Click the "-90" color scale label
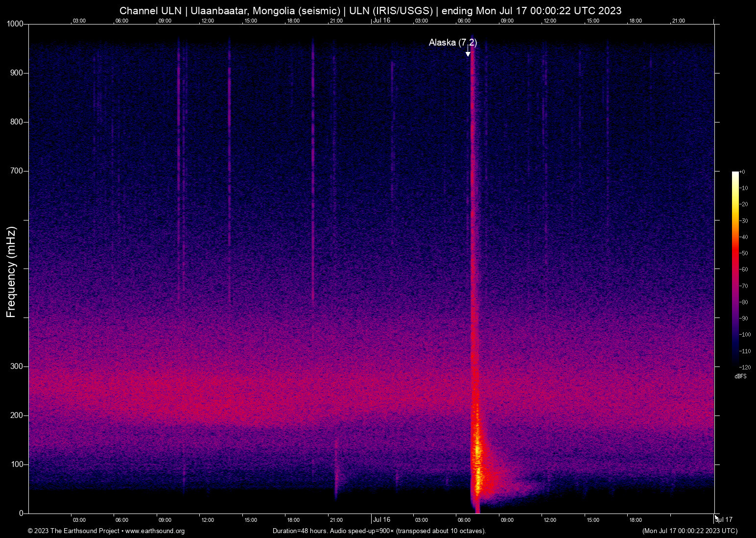The height and width of the screenshot is (538, 756). tap(744, 318)
